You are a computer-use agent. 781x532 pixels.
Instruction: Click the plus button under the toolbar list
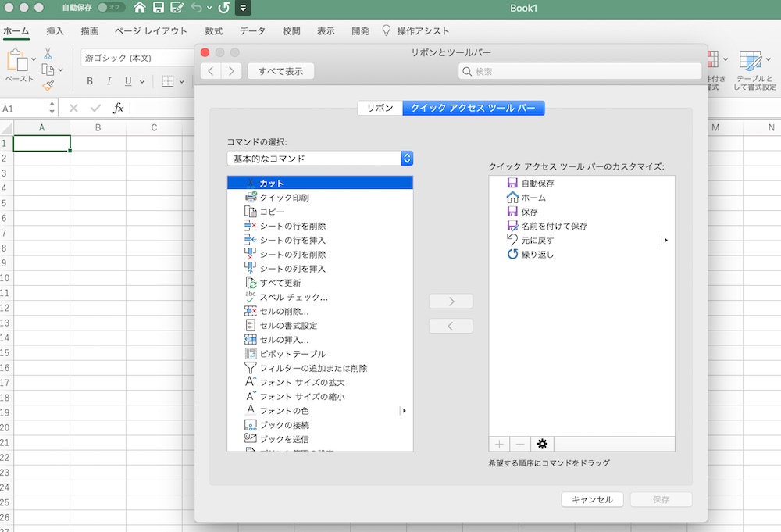tap(500, 444)
